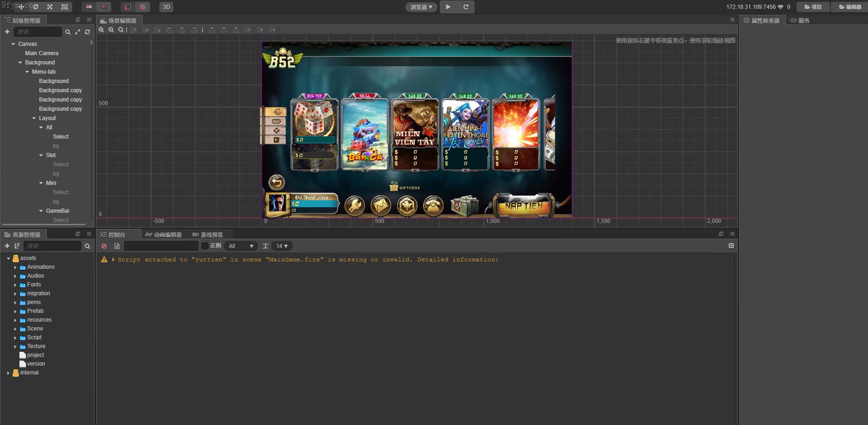
Task: Open the browser (浏览器) preview dropdown
Action: 421,7
